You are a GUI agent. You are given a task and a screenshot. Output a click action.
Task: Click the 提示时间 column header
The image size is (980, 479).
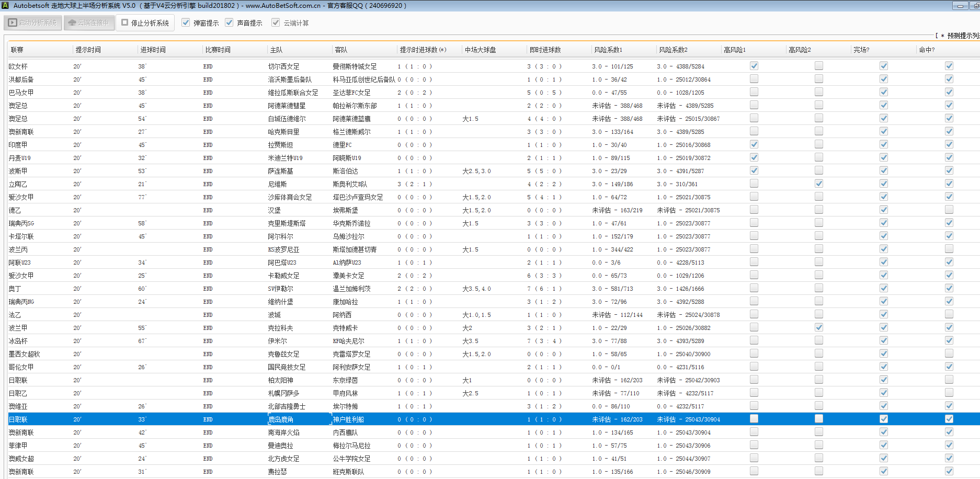tap(88, 50)
